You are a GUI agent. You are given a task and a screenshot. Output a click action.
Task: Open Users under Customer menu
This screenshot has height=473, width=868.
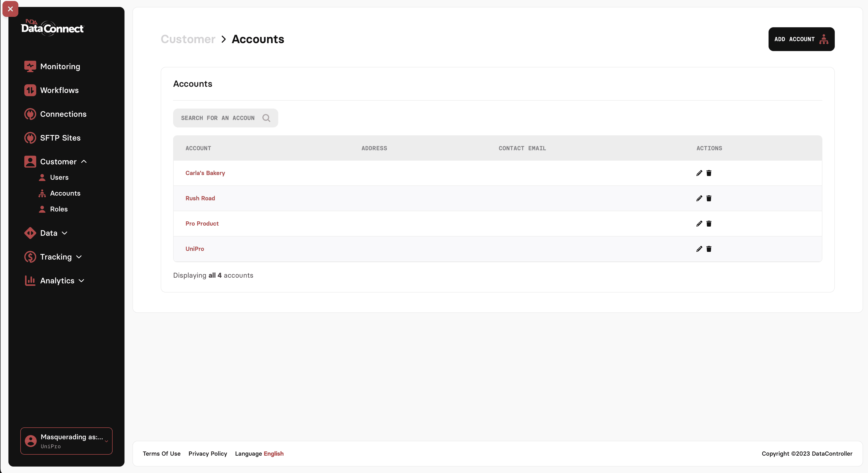59,177
